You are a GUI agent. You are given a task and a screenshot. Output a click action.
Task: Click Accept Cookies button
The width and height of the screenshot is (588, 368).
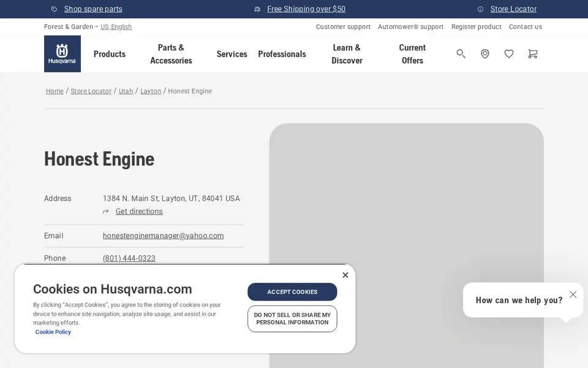pos(292,292)
